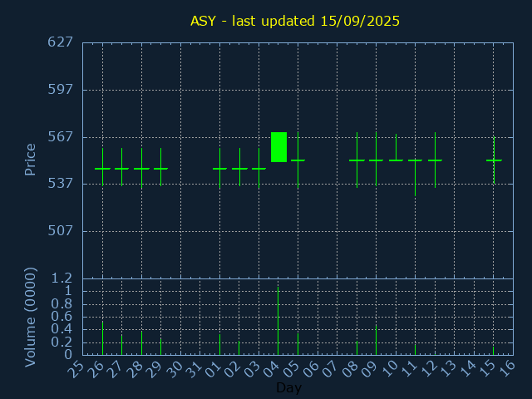Click the day label "25" on the x-axis
The width and height of the screenshot is (532, 399).
coord(76,369)
